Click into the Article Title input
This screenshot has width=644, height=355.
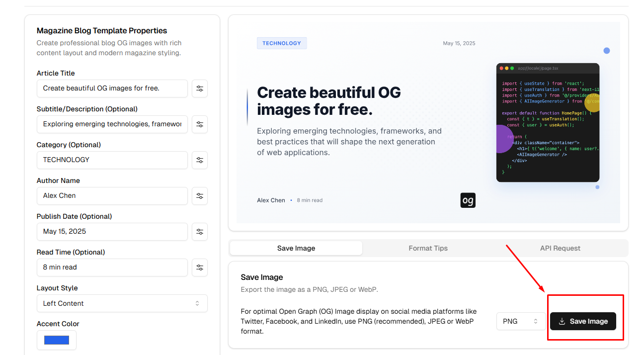pos(112,89)
